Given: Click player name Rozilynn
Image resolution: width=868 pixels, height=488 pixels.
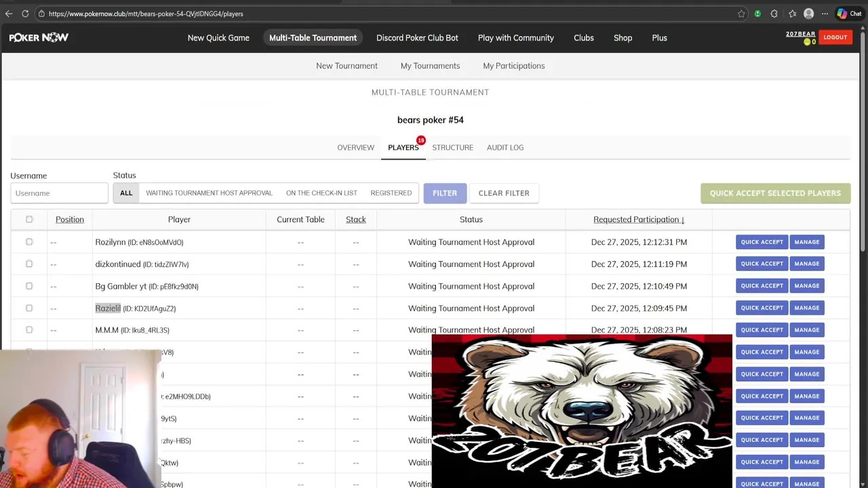Looking at the screenshot, I should point(111,242).
